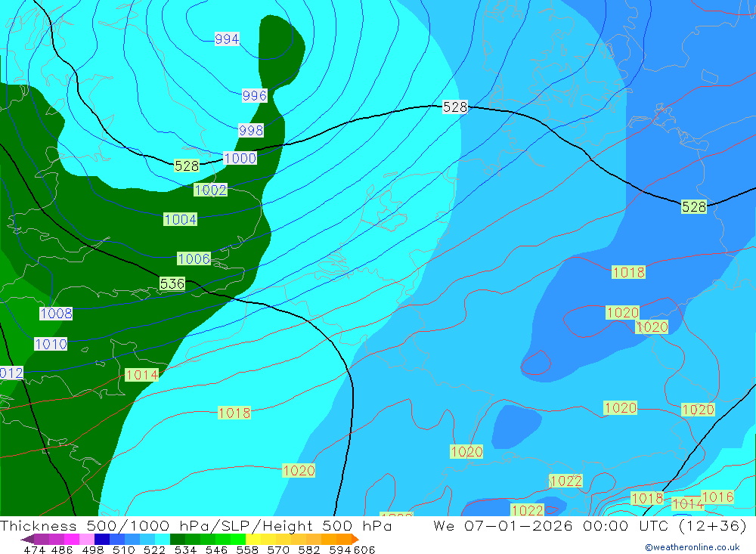Click the legend value 570
This screenshot has height=554, width=756.
click(277, 549)
